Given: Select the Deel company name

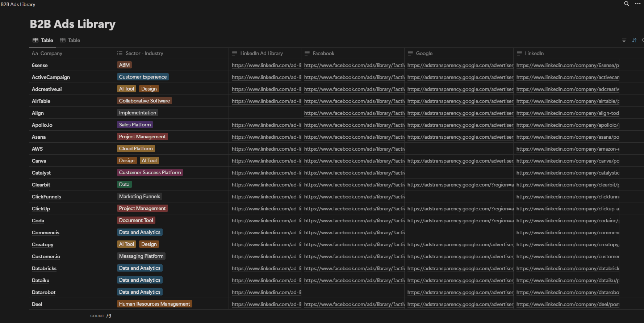Looking at the screenshot, I should [37, 304].
